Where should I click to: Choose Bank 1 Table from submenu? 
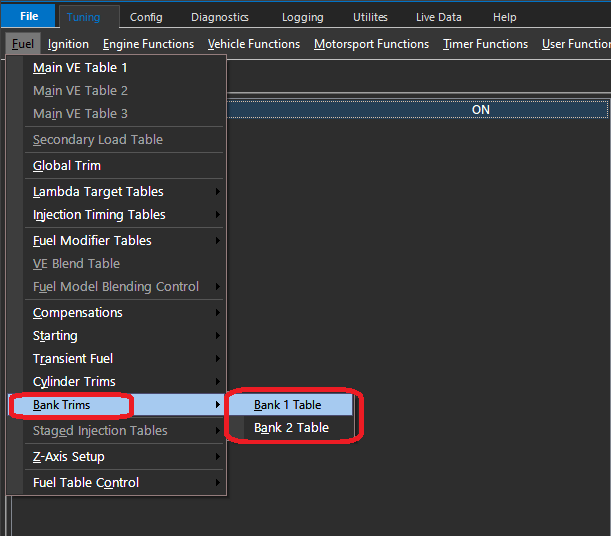tap(288, 405)
